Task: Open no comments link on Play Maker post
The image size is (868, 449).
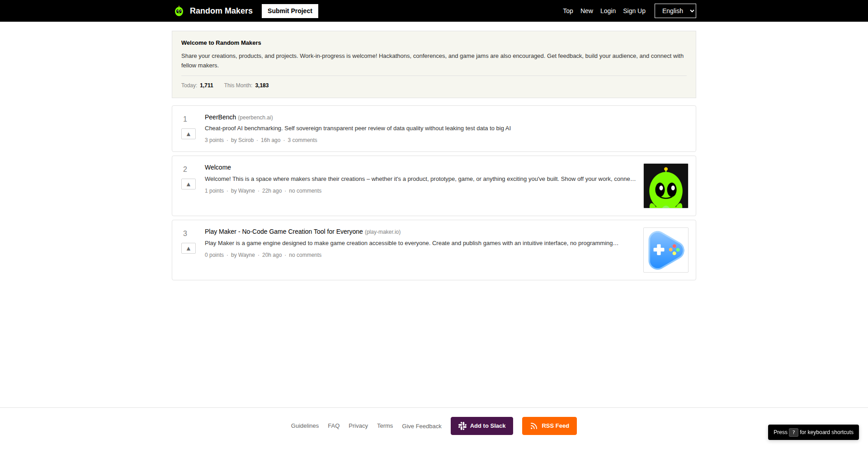Action: coord(305,255)
